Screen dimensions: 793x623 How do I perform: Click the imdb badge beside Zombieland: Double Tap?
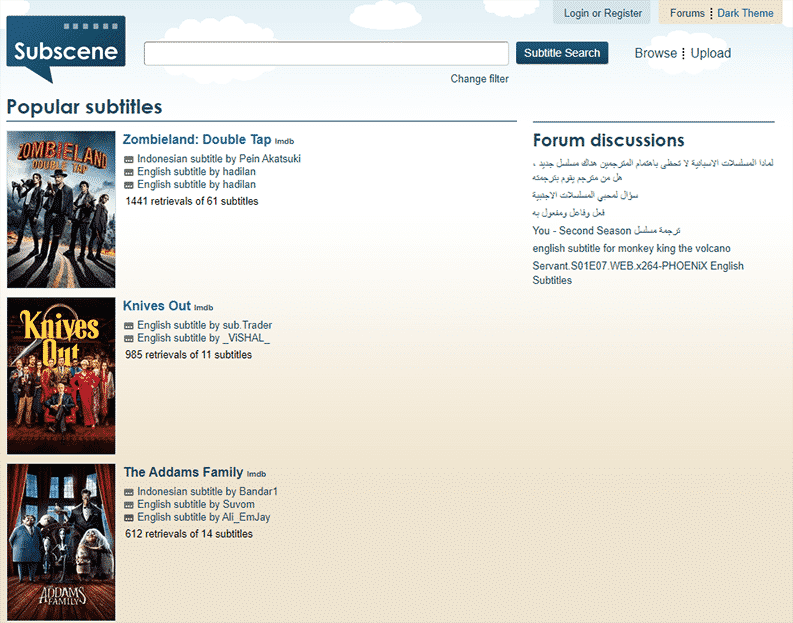point(285,141)
